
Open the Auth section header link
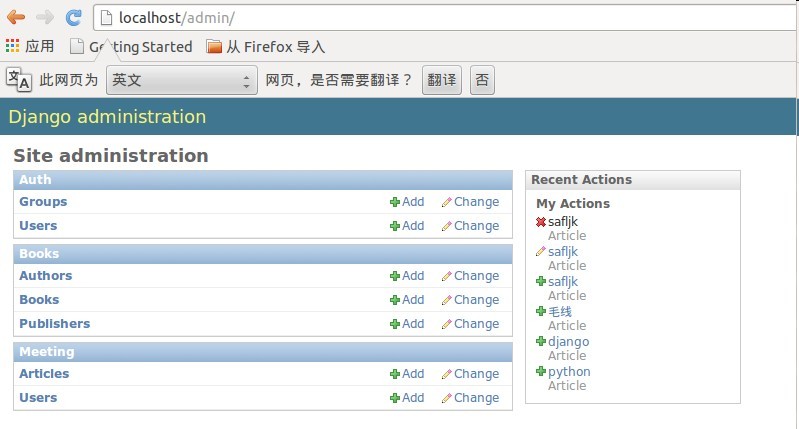coord(35,180)
